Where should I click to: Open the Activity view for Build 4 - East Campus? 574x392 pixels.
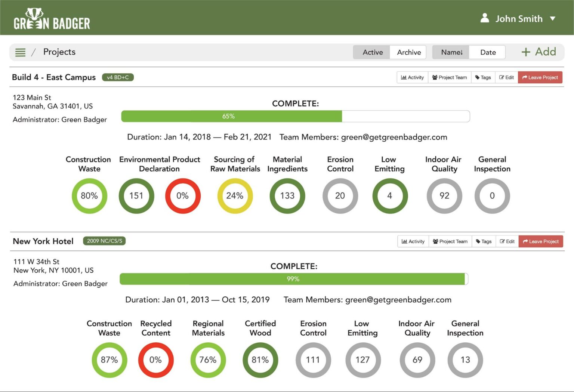tap(412, 77)
